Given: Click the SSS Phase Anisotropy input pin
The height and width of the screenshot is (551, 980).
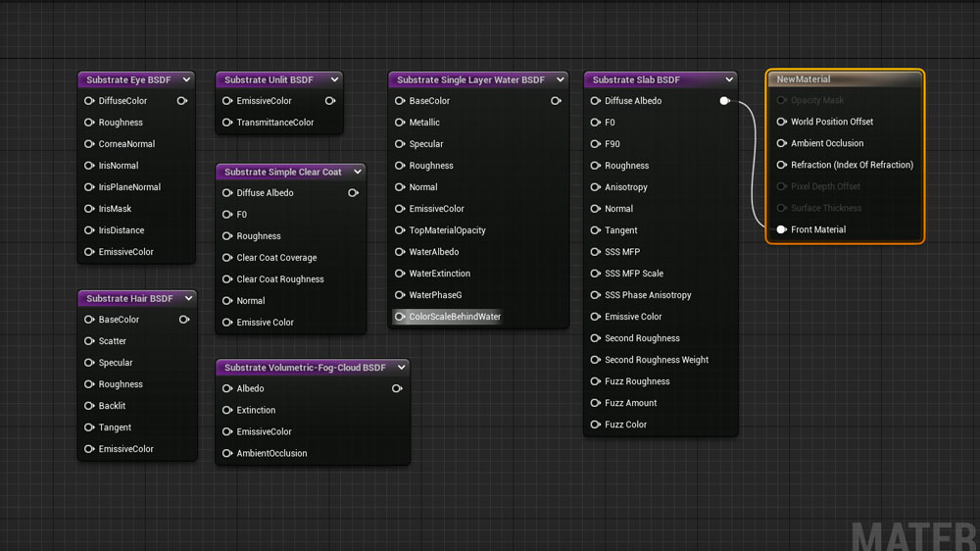Looking at the screenshot, I should pos(596,295).
